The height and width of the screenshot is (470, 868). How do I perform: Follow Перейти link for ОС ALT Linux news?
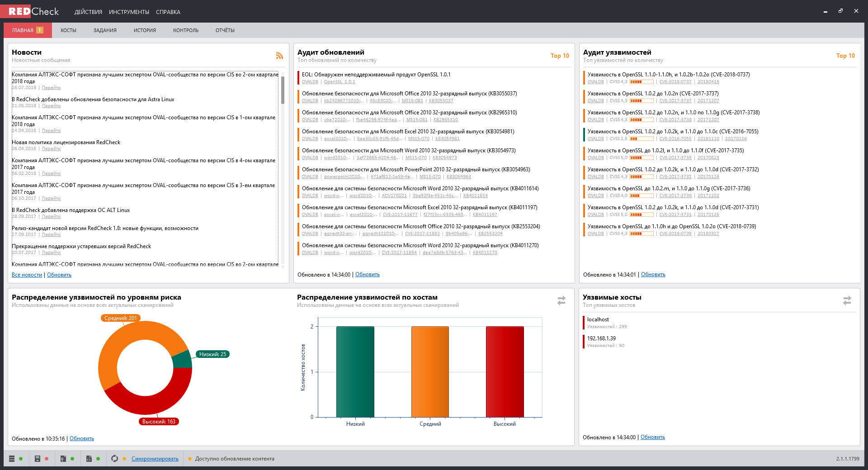[x=51, y=216]
